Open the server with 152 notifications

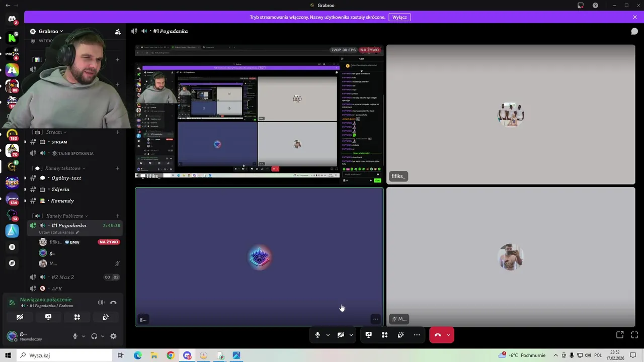pyautogui.click(x=12, y=134)
